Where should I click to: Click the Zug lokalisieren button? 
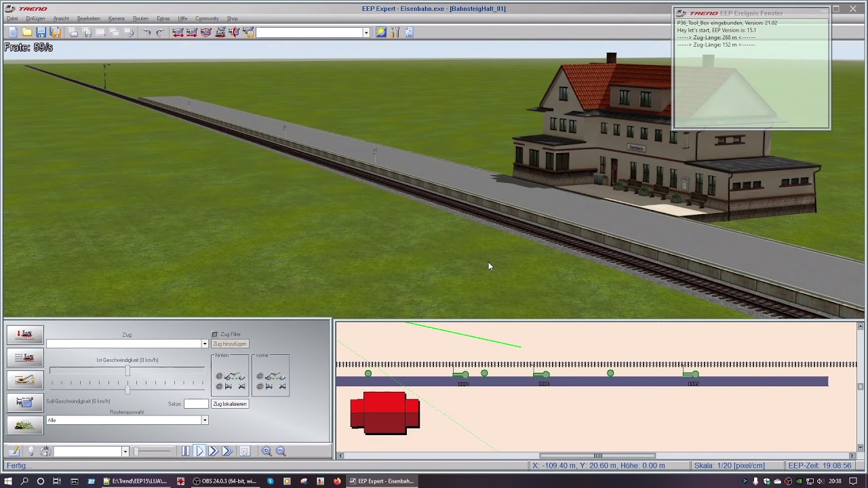click(230, 404)
